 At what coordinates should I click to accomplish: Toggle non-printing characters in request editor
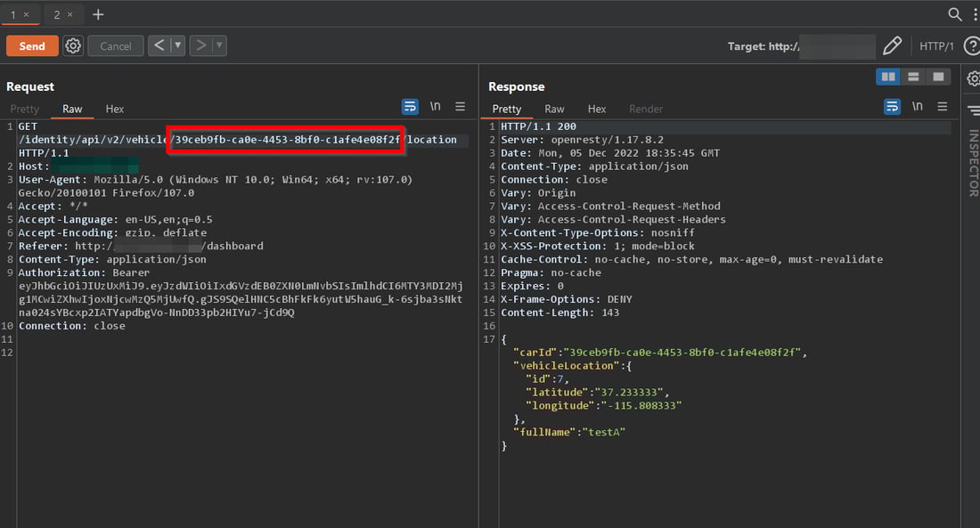[x=435, y=106]
